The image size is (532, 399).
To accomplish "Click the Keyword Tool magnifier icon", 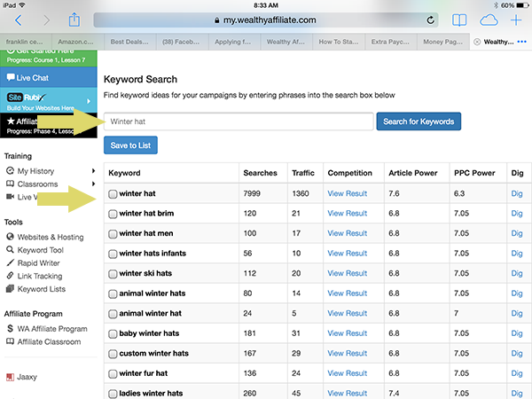I will pos(10,249).
